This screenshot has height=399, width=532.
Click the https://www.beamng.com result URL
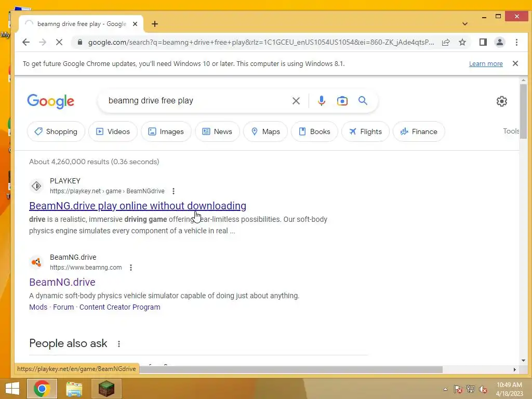[x=86, y=268]
